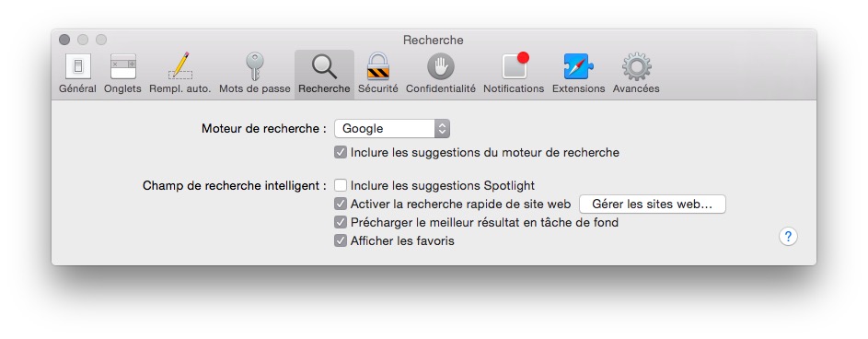Open help with the question mark button
This screenshot has height=339, width=868.
[x=788, y=237]
